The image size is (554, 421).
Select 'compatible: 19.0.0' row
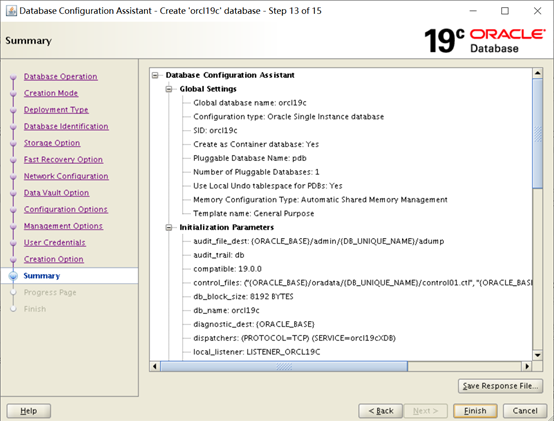(x=228, y=269)
